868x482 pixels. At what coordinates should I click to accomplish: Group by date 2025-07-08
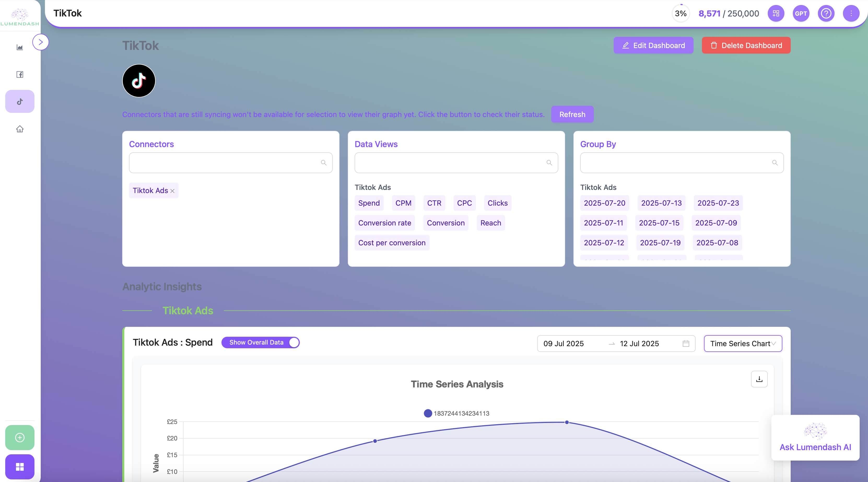tap(717, 243)
